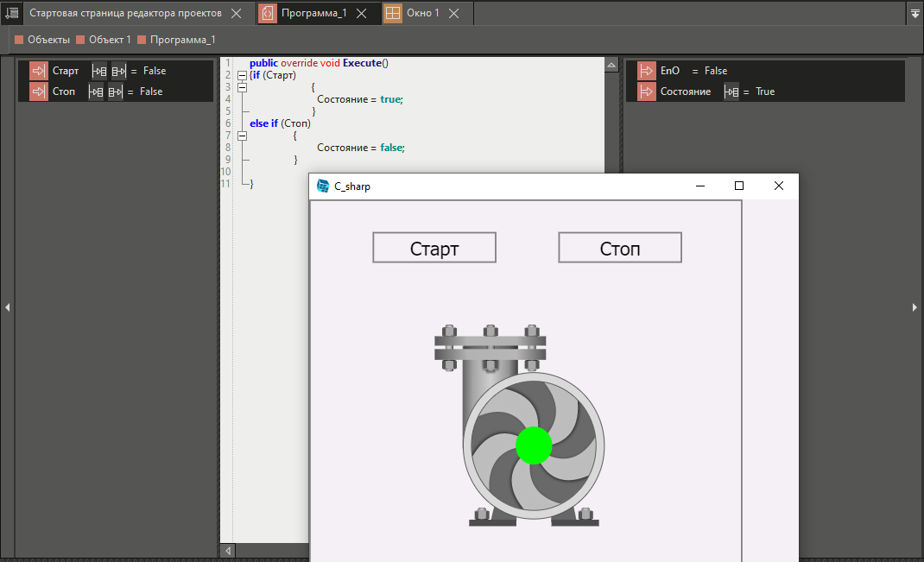This screenshot has height=562, width=924.
Task: Open the tab overflow dropdown at top-right
Action: pyautogui.click(x=915, y=13)
